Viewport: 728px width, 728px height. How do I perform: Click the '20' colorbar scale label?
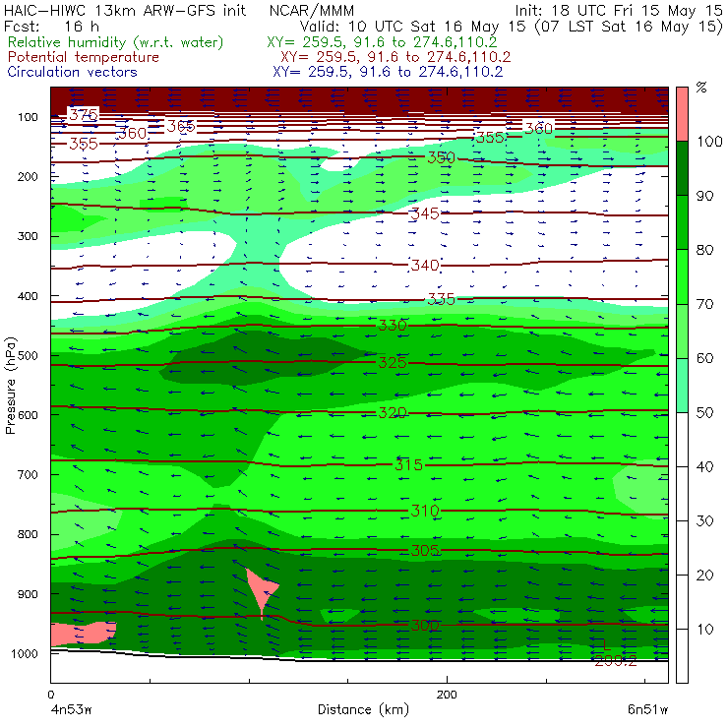pos(704,575)
